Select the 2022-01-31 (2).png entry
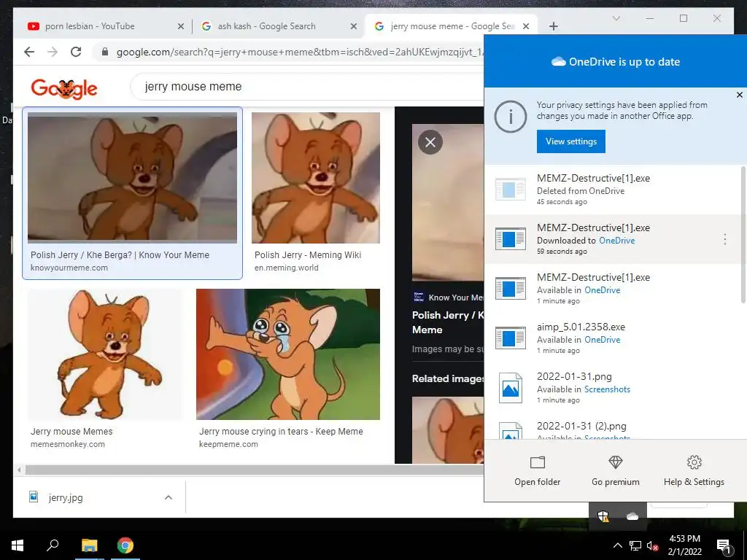747x560 pixels. [613, 427]
